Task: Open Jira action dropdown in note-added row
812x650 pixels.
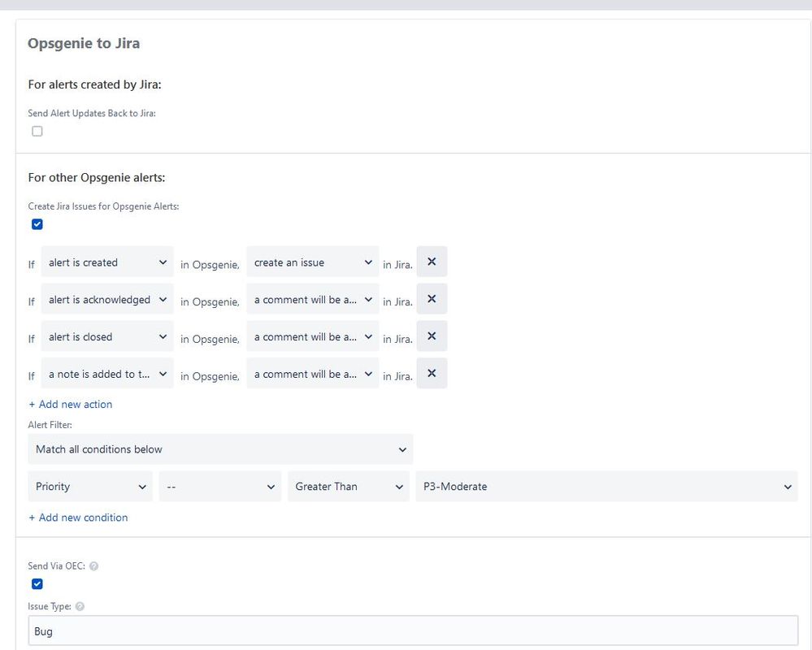Action: pos(313,375)
